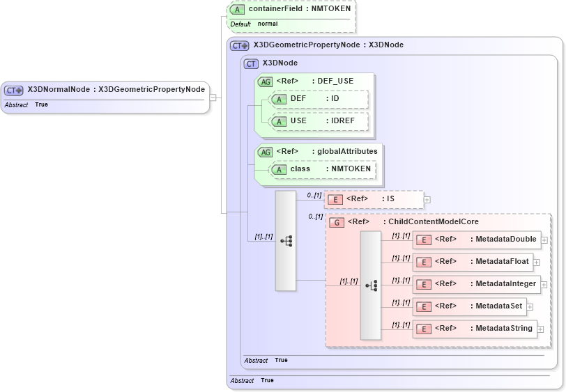
Task: Select the X3DNode title text
Action: pos(280,63)
